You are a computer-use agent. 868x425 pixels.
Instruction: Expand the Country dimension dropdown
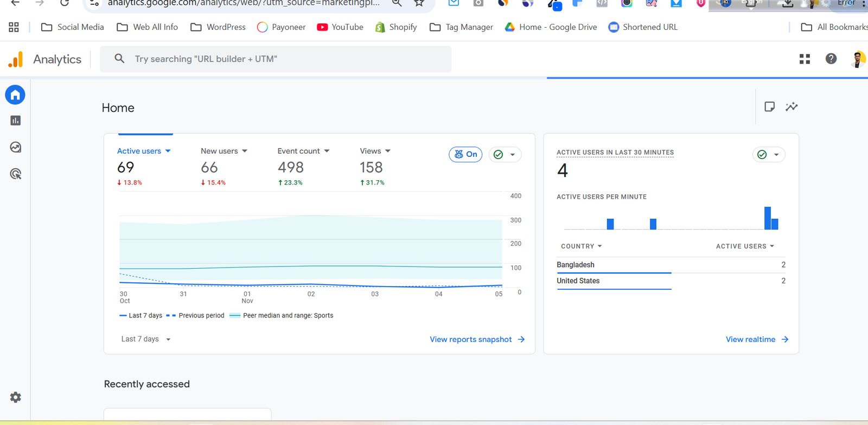pos(581,246)
